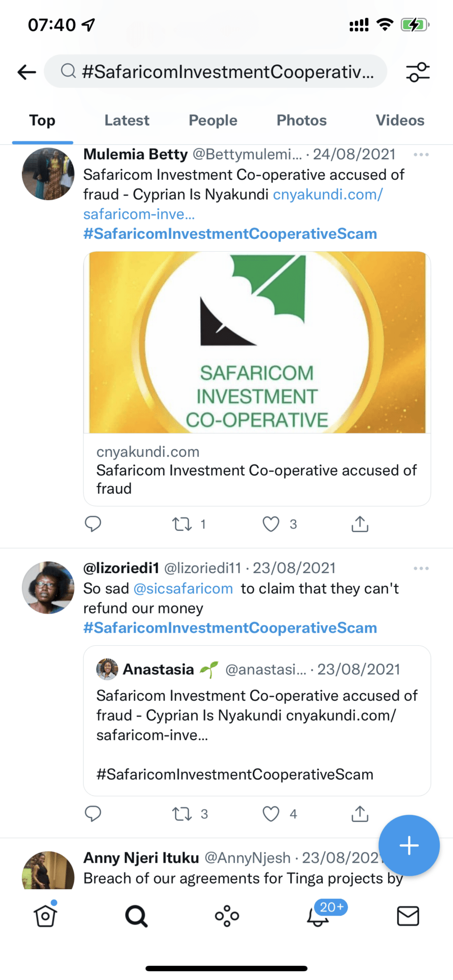Open Spaces from bottom bar
The image size is (453, 980).
(227, 916)
